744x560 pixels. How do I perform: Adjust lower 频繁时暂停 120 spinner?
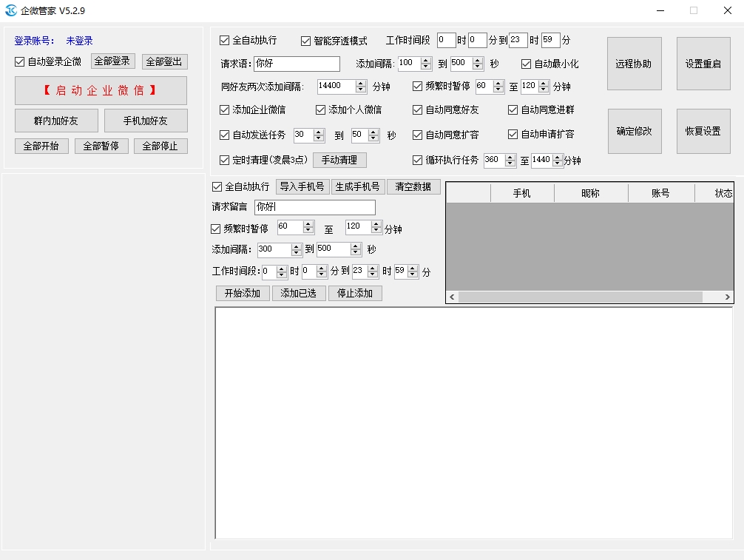tap(364, 227)
